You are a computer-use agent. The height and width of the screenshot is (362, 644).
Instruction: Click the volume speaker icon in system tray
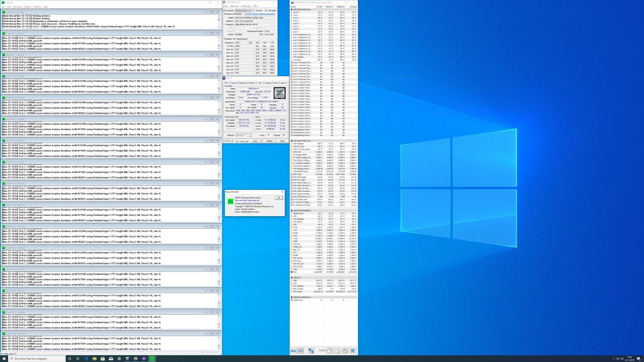(x=622, y=359)
